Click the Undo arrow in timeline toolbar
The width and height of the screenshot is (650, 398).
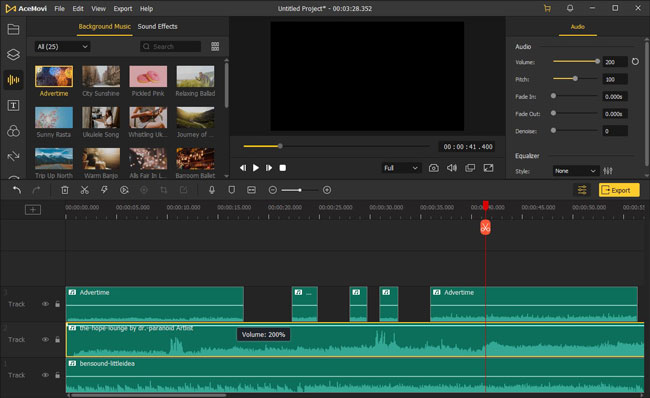[17, 190]
